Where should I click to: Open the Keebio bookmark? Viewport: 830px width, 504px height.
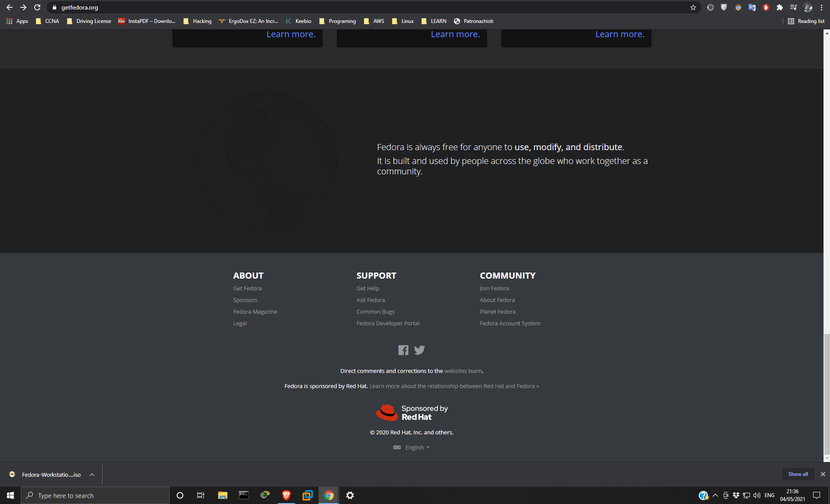(299, 21)
